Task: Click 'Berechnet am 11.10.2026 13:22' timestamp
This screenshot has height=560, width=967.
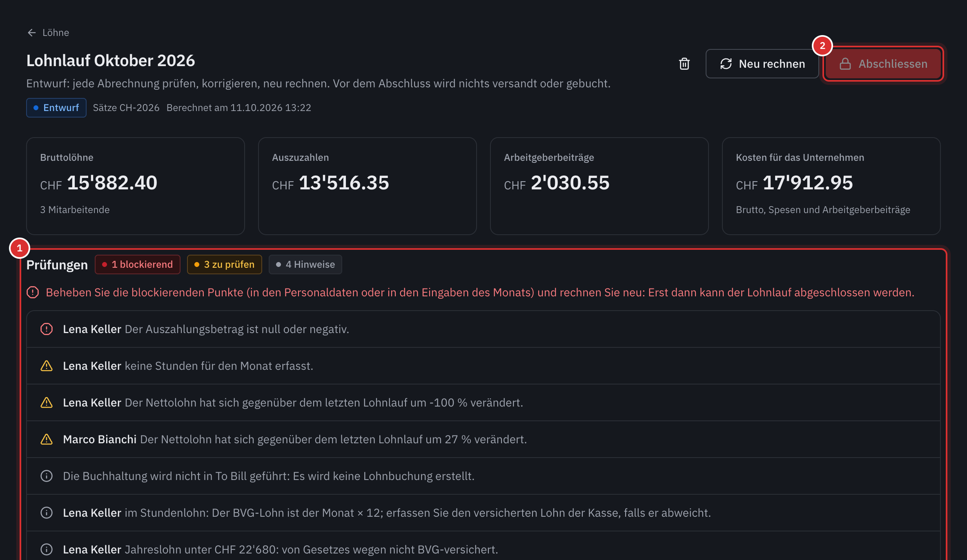Action: [x=239, y=108]
